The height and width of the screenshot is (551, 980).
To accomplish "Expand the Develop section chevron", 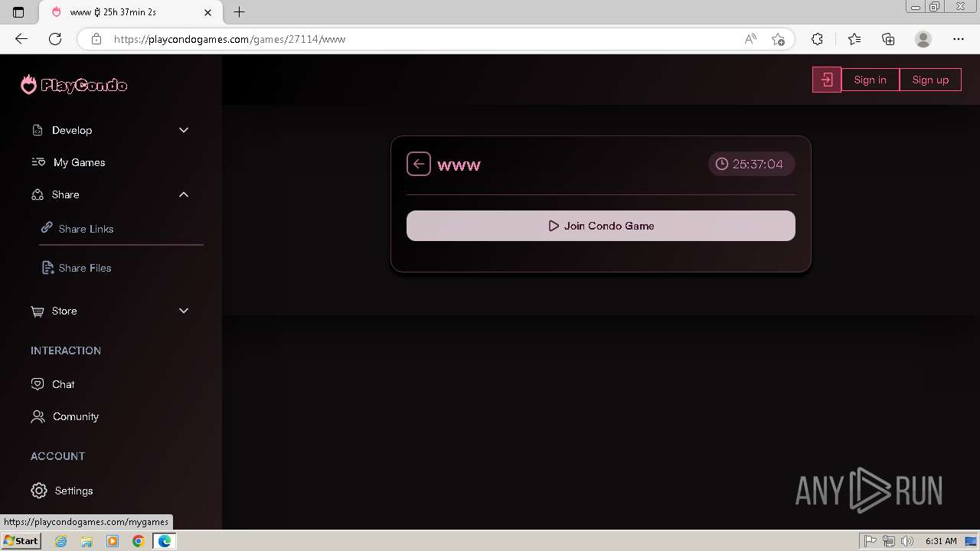I will (x=184, y=130).
